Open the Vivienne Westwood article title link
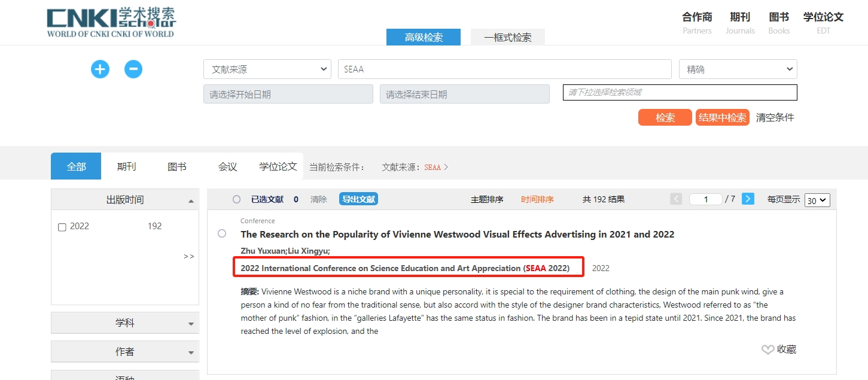868x380 pixels. tap(458, 235)
